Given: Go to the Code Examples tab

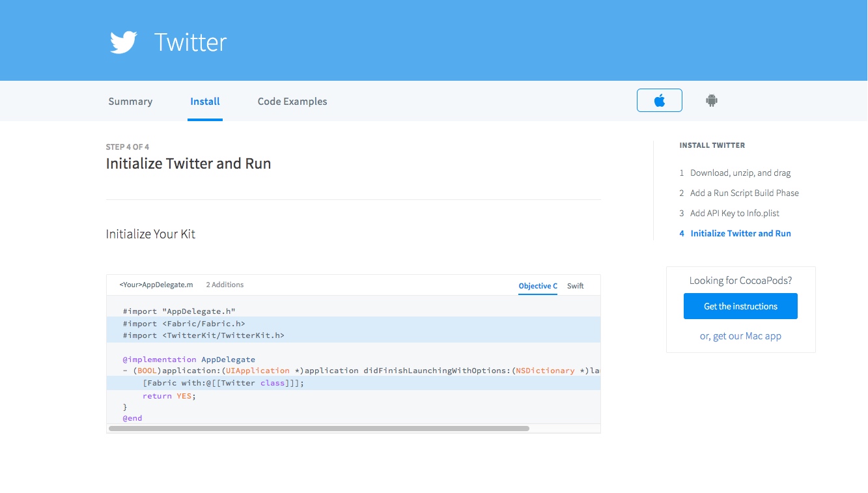Looking at the screenshot, I should (292, 102).
